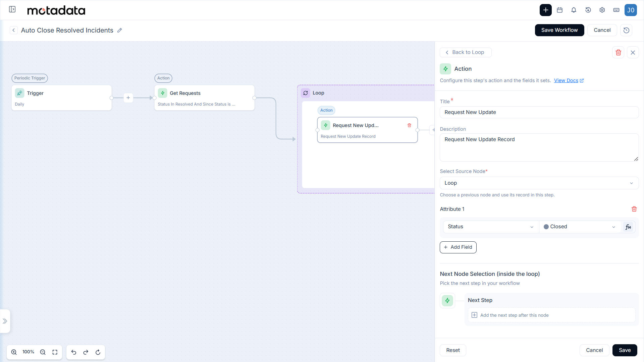
Task: Click the Title input field
Action: 539,112
